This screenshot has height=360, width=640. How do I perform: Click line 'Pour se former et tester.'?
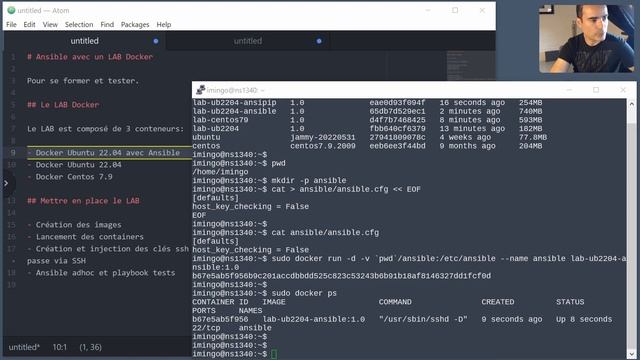[83, 81]
